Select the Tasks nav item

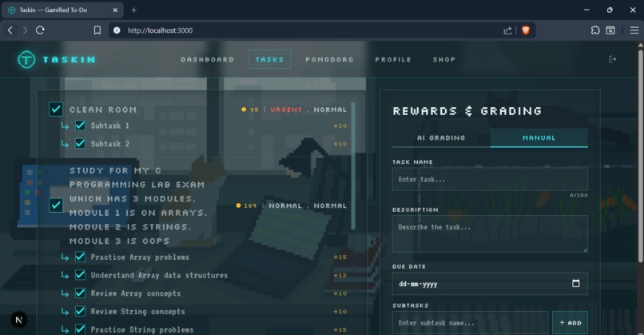click(x=269, y=59)
